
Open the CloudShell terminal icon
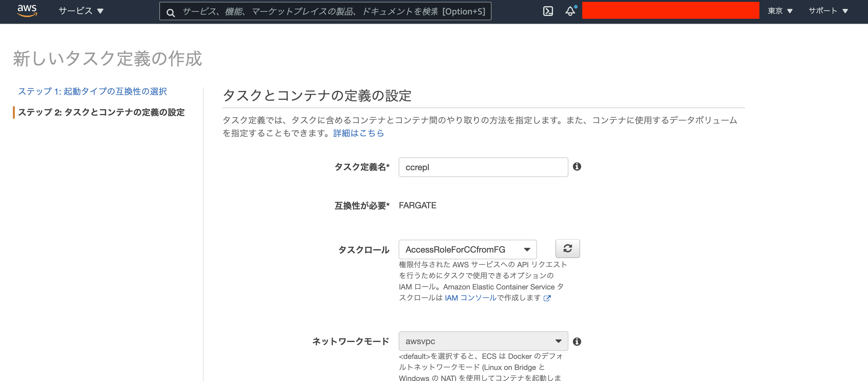(x=548, y=11)
